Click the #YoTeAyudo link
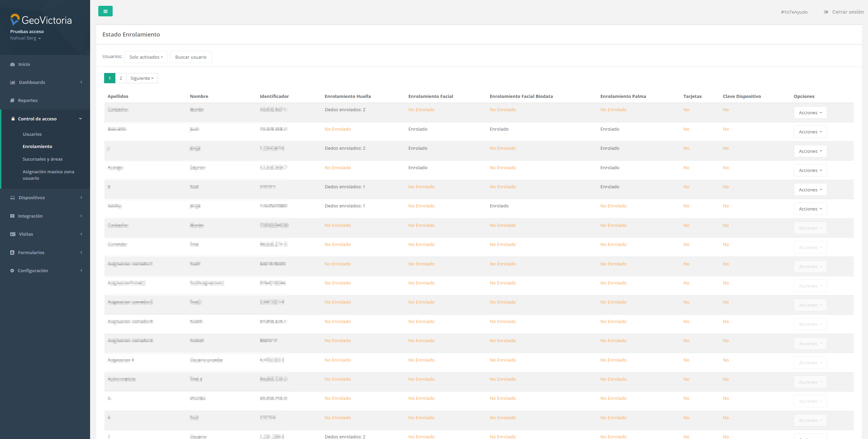Image resolution: width=868 pixels, height=439 pixels. click(794, 12)
